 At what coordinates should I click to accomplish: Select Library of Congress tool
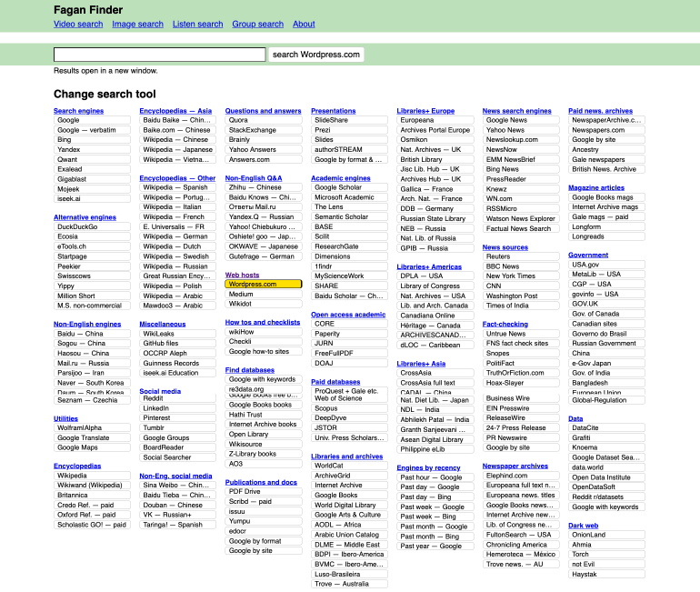coord(435,286)
